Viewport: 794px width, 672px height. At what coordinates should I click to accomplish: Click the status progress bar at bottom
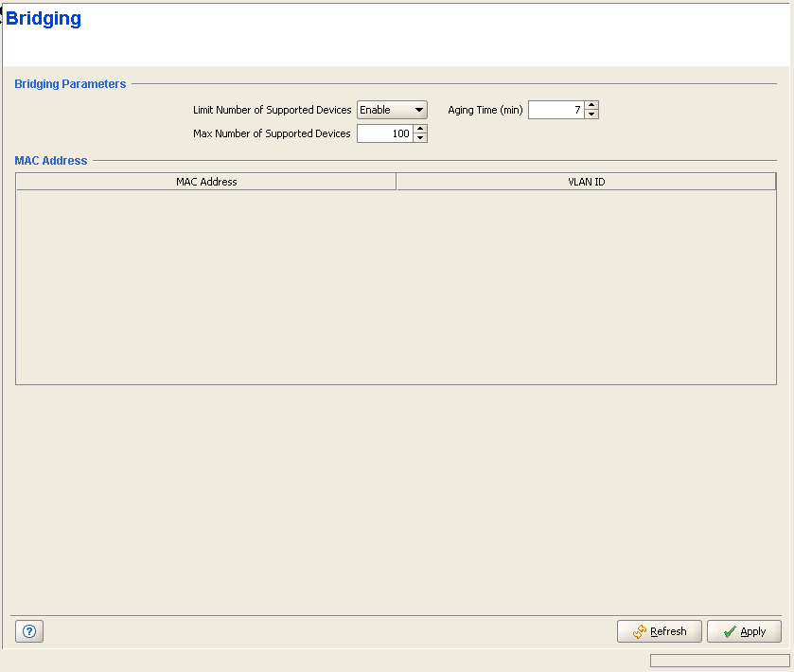(x=719, y=661)
